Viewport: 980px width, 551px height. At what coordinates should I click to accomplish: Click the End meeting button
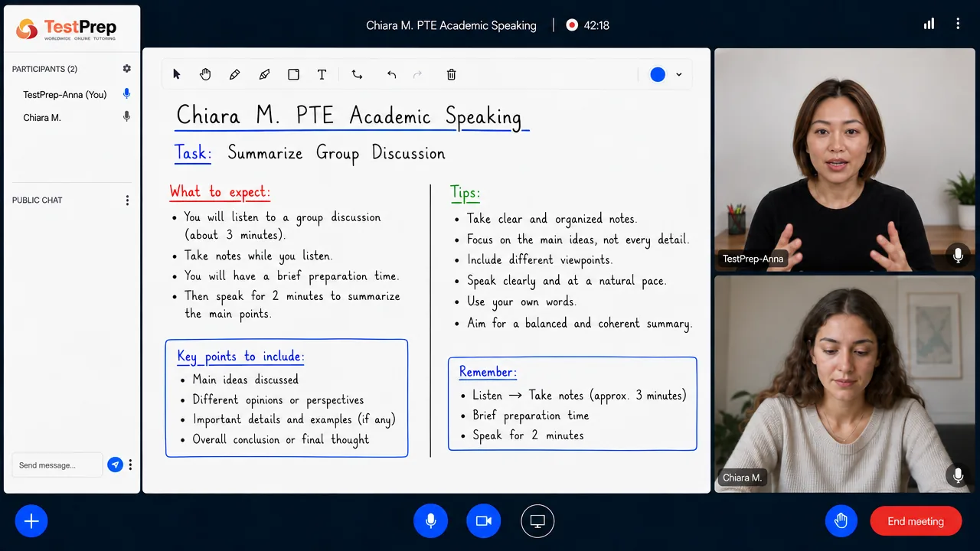(916, 521)
